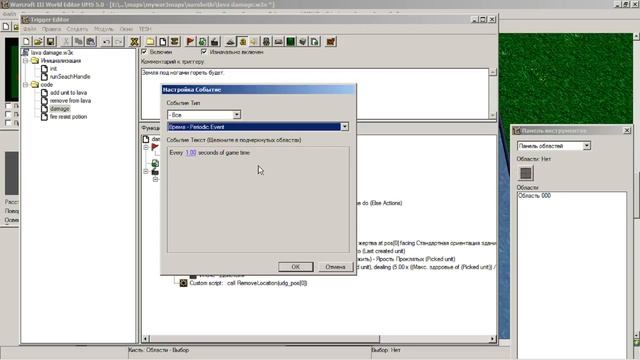This screenshot has height=360, width=640.
Task: Collapse the events node under the damage trigger
Action: click(146, 147)
